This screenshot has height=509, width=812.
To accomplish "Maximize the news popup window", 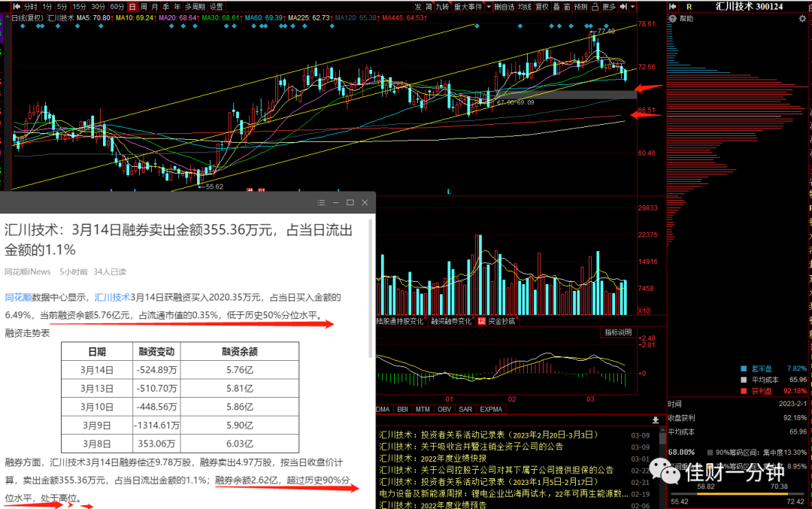I will pyautogui.click(x=350, y=202).
